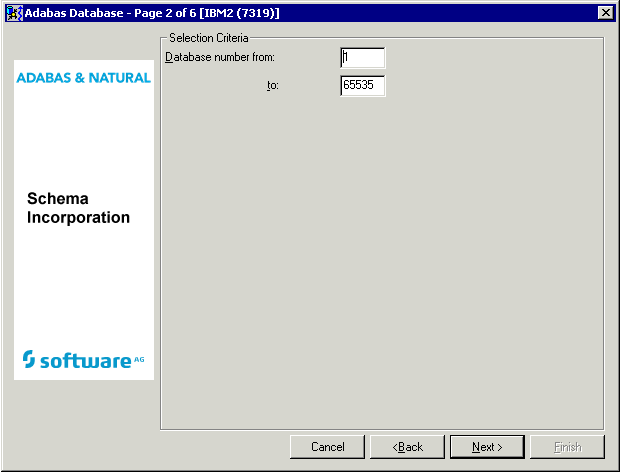Go back with the Back button
Image resolution: width=621 pixels, height=473 pixels.
(x=407, y=447)
